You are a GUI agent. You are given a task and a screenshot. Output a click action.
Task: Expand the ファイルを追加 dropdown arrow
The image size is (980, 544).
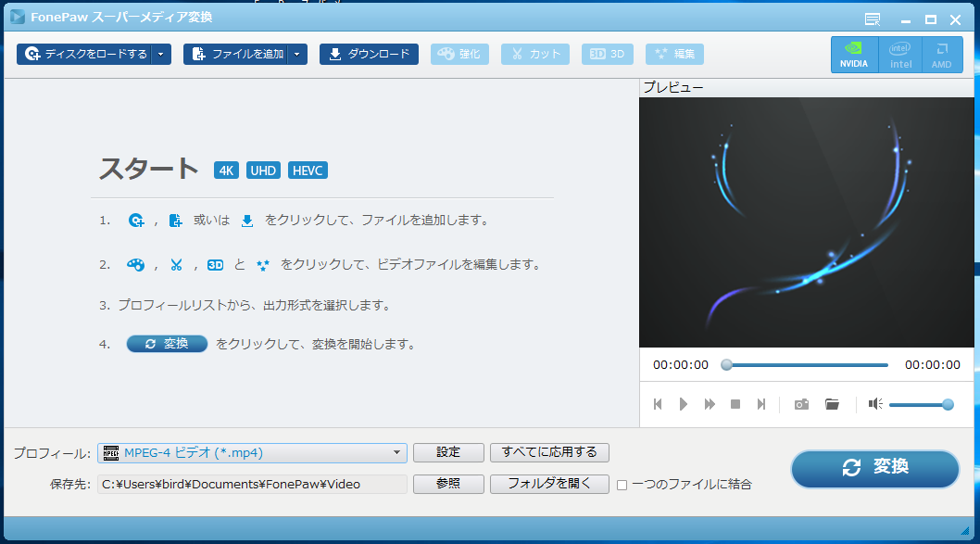298,55
